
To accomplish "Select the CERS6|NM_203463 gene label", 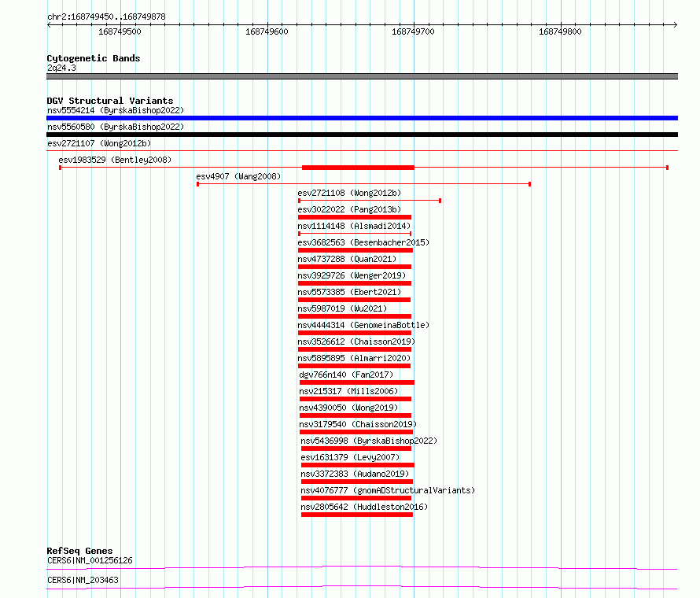I will 83,580.
